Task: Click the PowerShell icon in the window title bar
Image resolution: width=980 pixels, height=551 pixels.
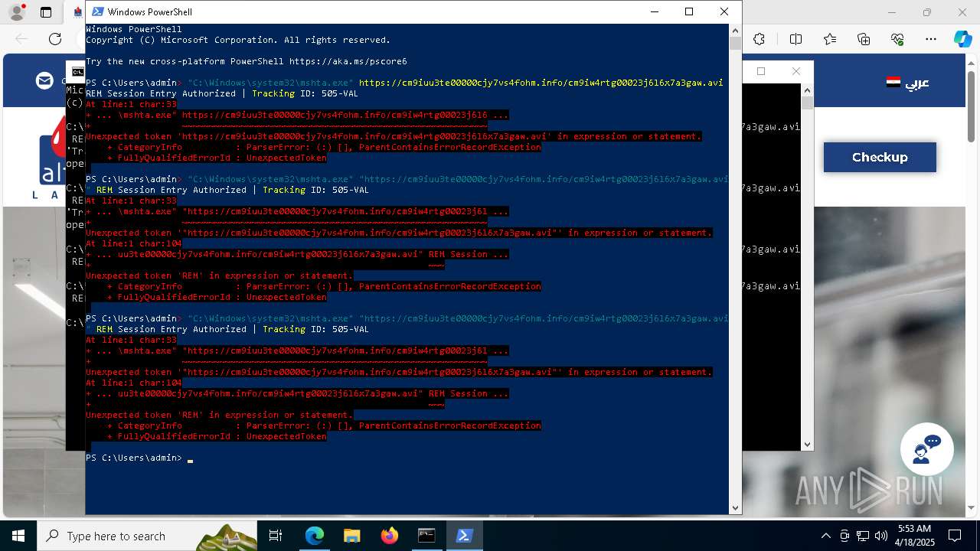Action: pos(96,11)
